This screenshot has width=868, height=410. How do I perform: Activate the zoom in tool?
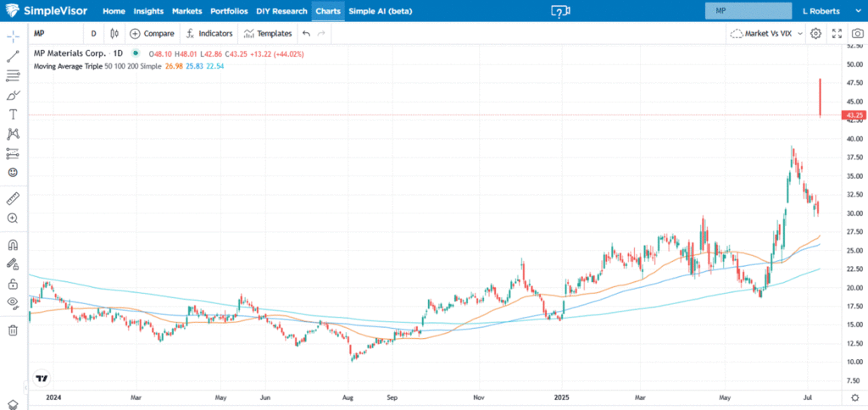coord(14,218)
